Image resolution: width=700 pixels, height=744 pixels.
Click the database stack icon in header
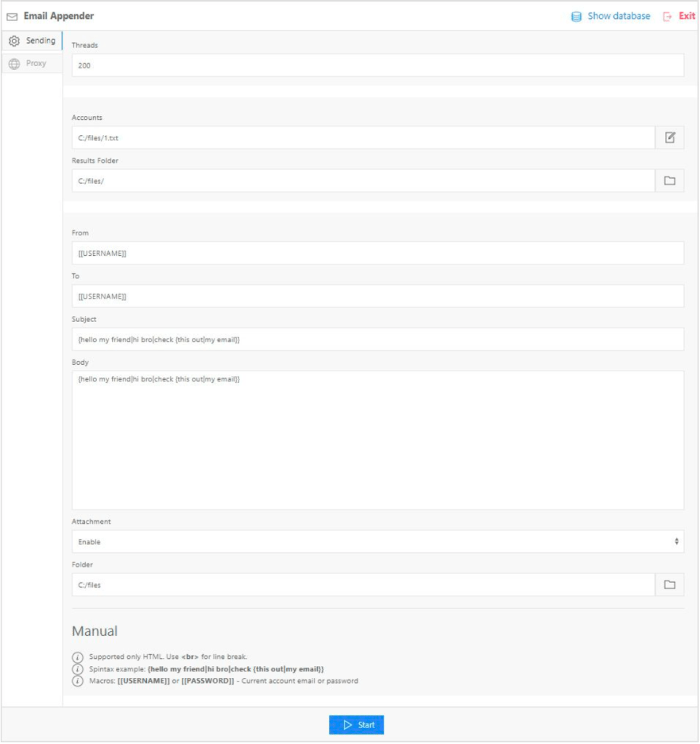pyautogui.click(x=576, y=16)
